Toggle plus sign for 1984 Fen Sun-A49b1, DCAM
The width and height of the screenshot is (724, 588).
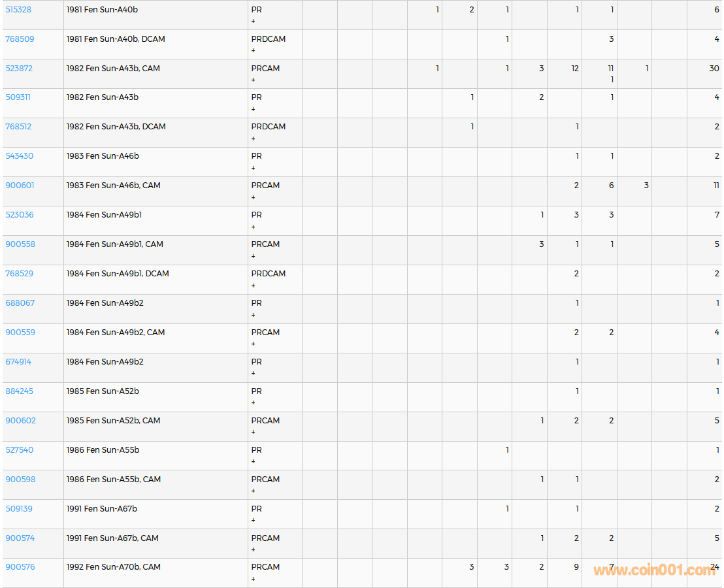(x=254, y=286)
